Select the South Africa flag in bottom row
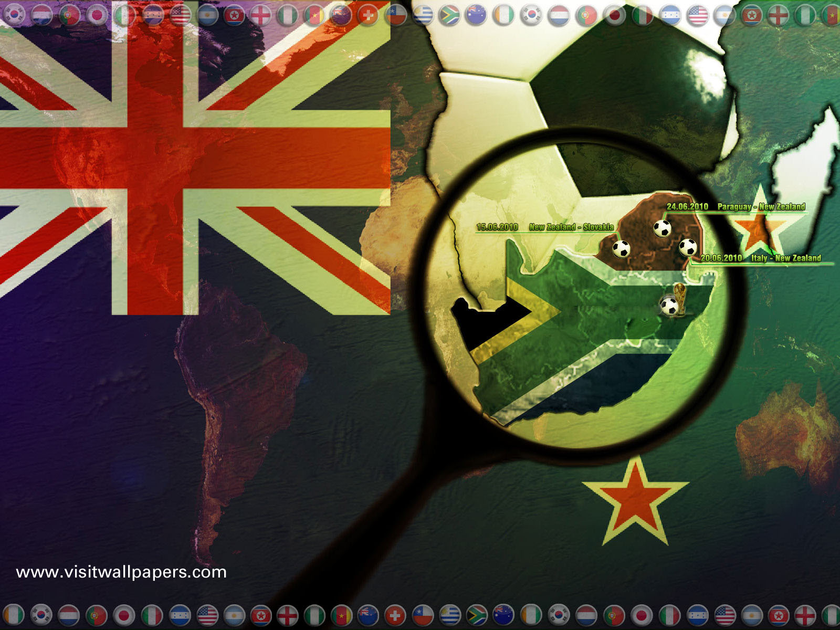 (477, 615)
